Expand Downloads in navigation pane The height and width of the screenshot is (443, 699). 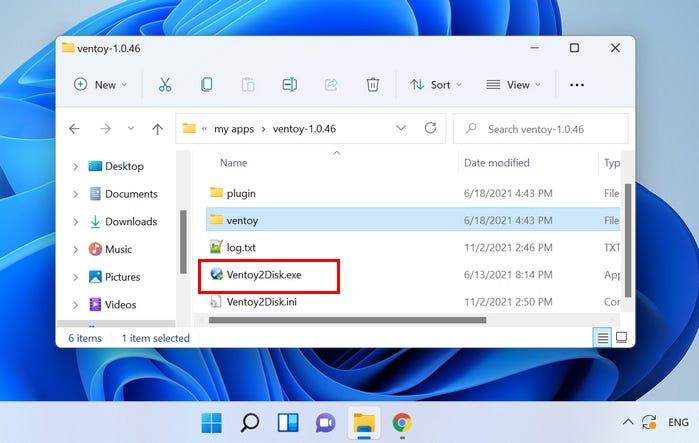(75, 222)
